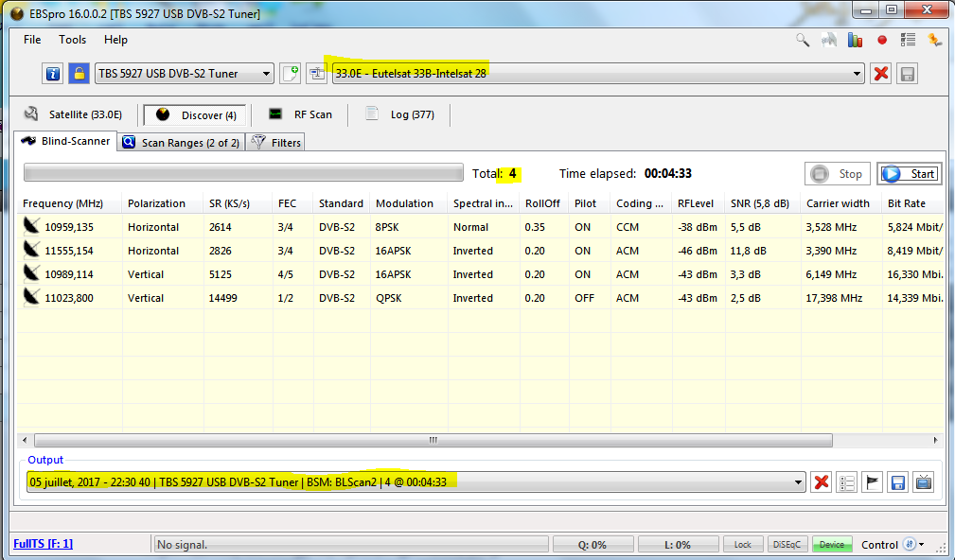Click the magnifier search icon at top right
The width and height of the screenshot is (955, 560).
tap(803, 40)
